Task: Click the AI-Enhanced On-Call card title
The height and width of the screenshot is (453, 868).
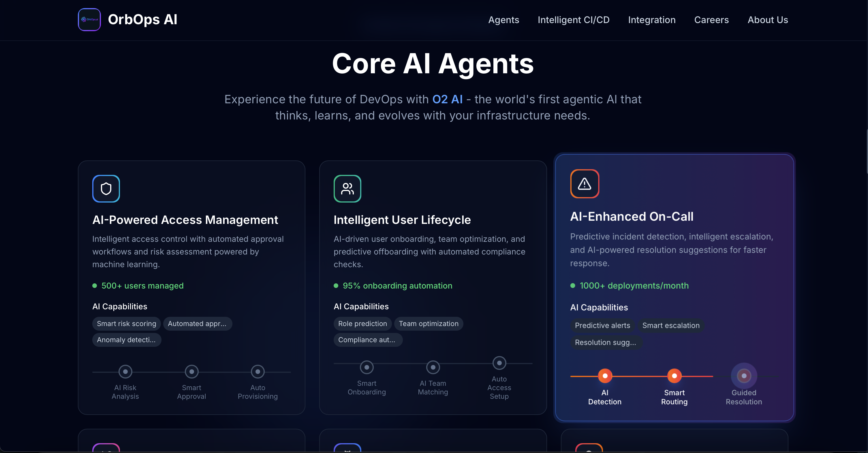Action: coord(632,216)
